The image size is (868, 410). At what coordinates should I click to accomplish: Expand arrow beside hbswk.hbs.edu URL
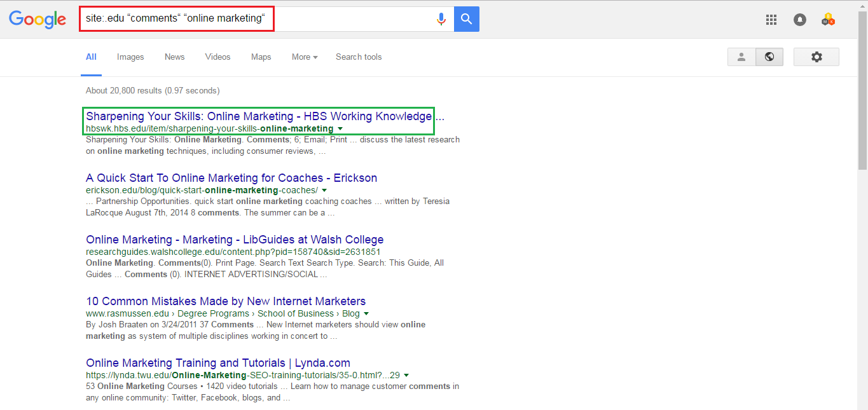click(x=340, y=129)
